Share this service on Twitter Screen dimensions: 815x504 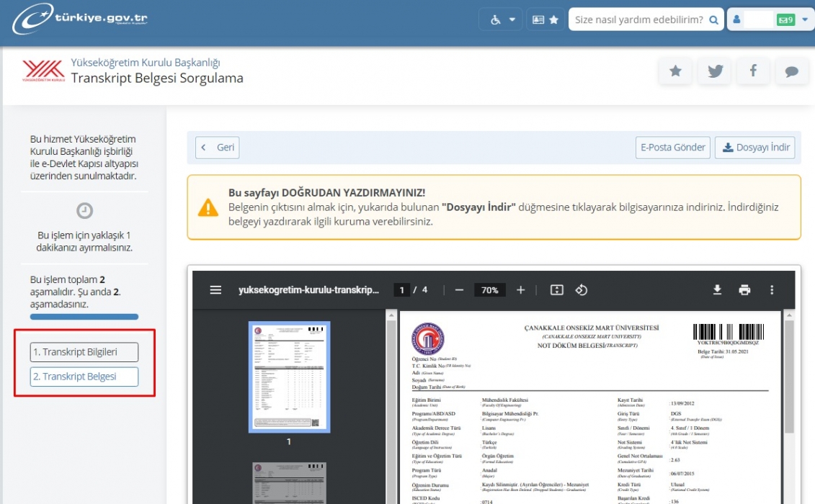716,71
